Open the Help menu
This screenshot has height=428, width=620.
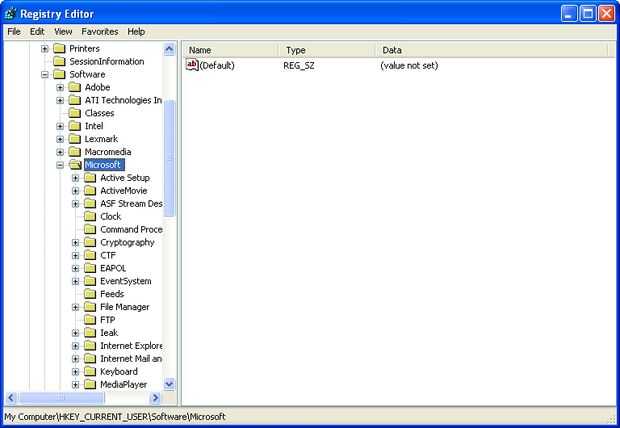(x=136, y=32)
